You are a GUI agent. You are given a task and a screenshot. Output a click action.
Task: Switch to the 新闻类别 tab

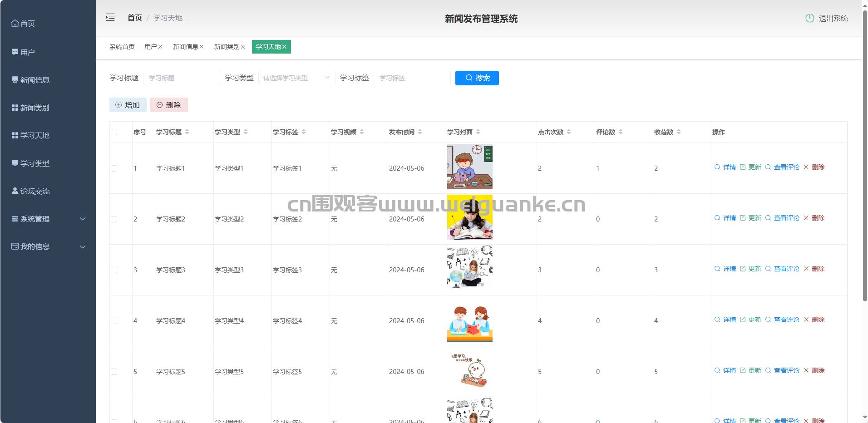pyautogui.click(x=227, y=47)
